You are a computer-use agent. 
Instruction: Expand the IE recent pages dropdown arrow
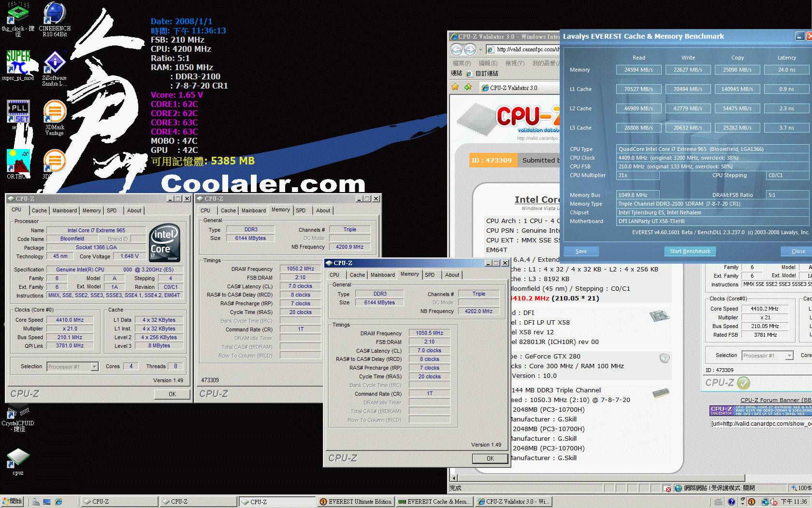coord(480,49)
